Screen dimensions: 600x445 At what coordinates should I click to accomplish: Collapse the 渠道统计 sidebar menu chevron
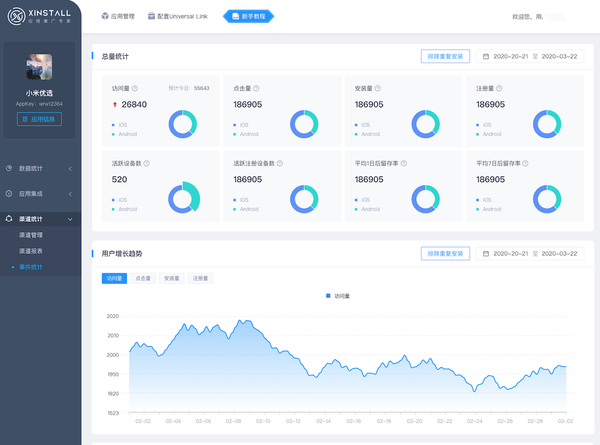(70, 219)
